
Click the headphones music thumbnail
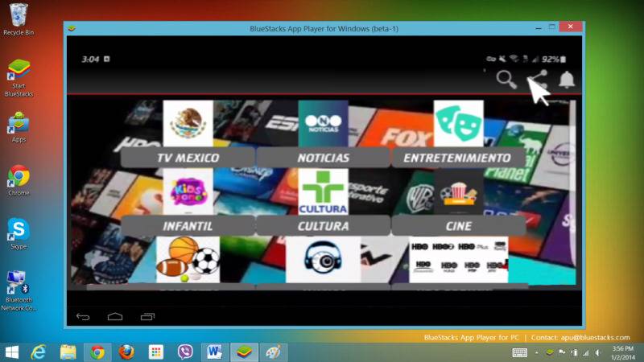coord(324,259)
